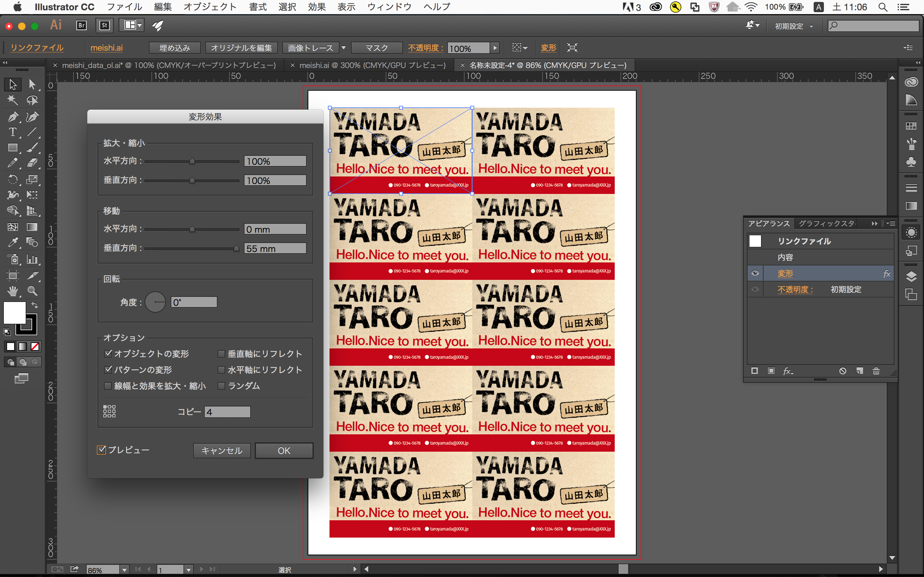The image size is (924, 577).
Task: Click Add New Effect fx icon
Action: click(x=787, y=371)
